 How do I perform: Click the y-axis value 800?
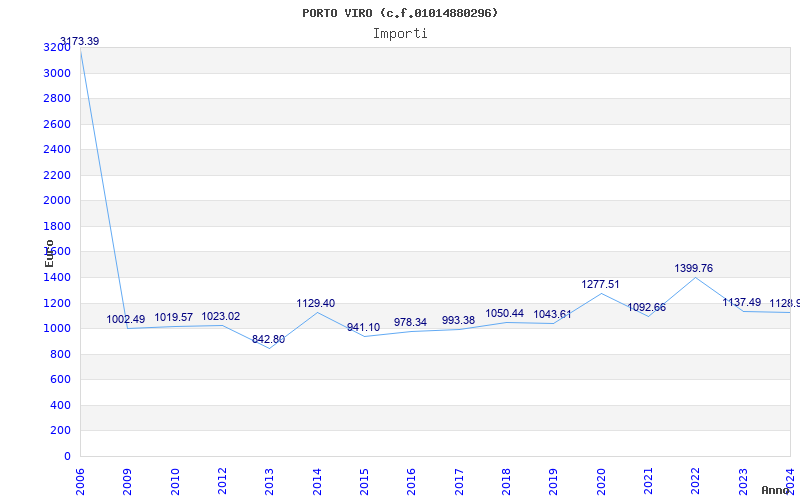click(x=60, y=354)
